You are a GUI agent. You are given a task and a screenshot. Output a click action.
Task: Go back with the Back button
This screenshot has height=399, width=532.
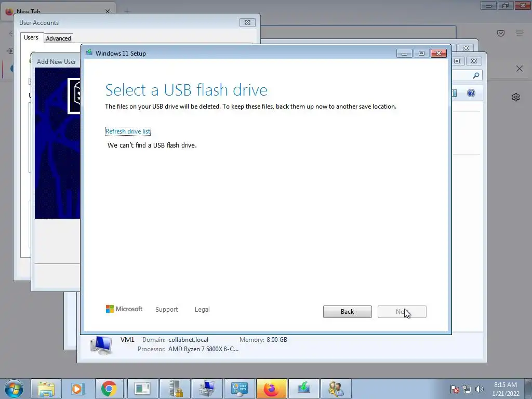(348, 312)
